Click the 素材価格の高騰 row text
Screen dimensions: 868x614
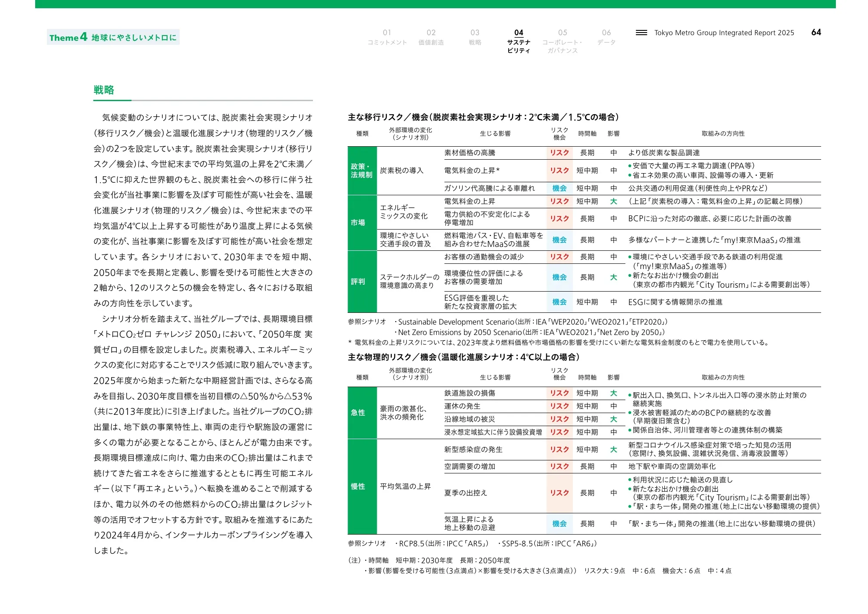point(470,153)
